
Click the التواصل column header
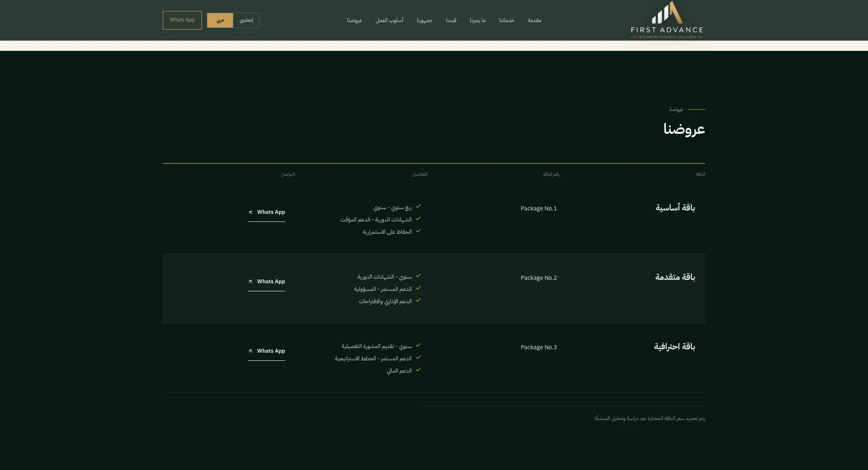click(288, 174)
